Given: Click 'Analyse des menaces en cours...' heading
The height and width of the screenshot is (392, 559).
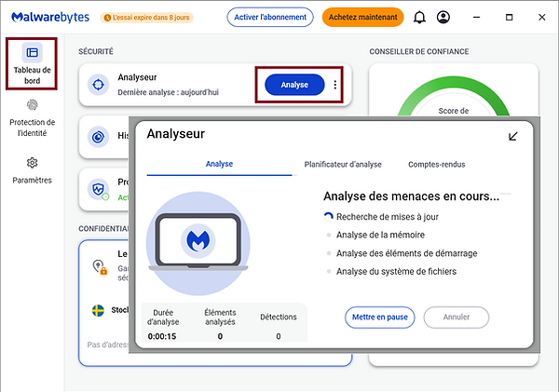Looking at the screenshot, I should click(412, 196).
